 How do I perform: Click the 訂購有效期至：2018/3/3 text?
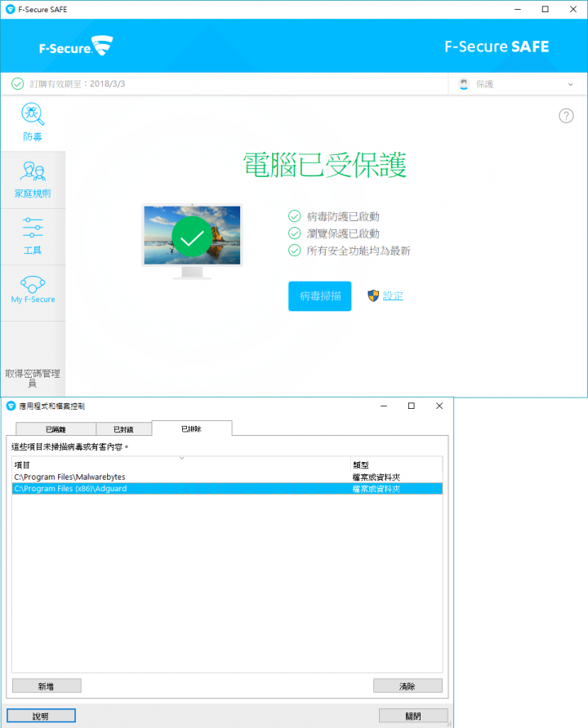tap(78, 84)
